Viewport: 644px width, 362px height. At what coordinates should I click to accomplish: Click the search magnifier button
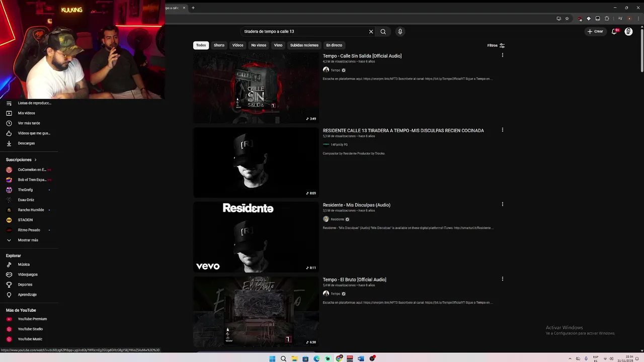coord(383,31)
